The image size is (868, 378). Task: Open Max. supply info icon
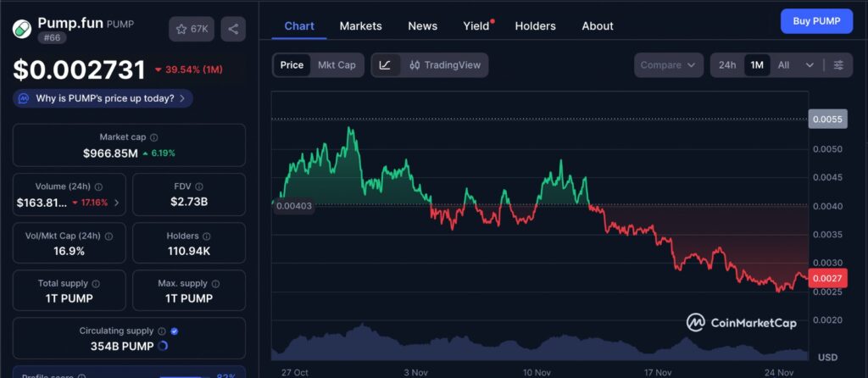point(215,283)
